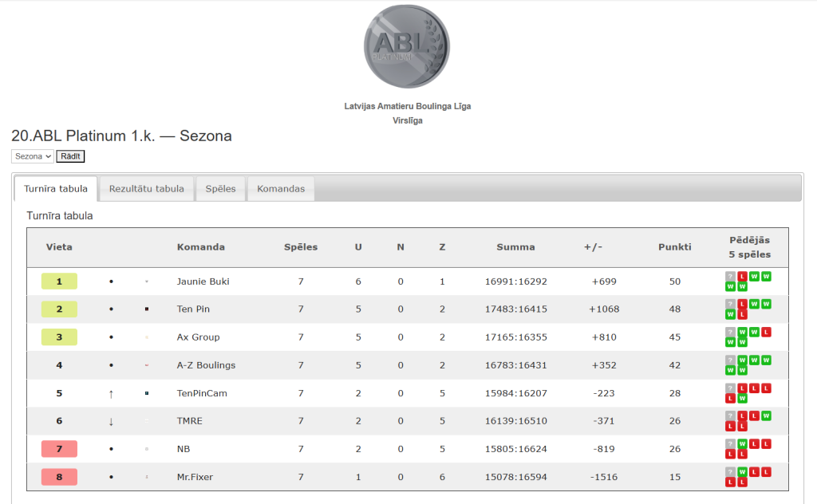Click the green W badge in TMRE row
This screenshot has width=817, height=504.
click(x=766, y=415)
